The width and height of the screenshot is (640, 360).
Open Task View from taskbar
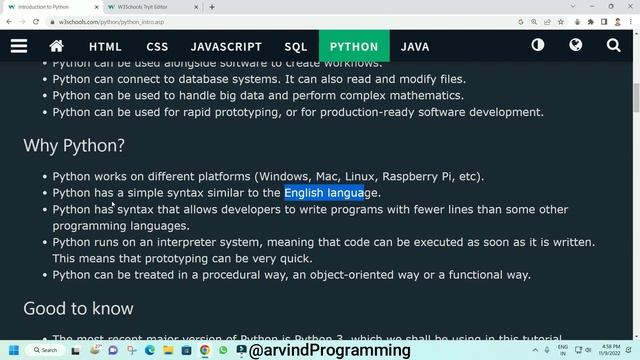click(76, 351)
